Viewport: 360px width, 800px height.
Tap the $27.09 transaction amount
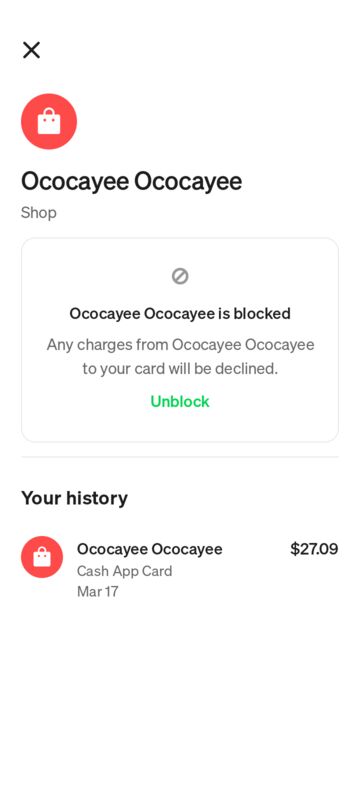tap(314, 549)
